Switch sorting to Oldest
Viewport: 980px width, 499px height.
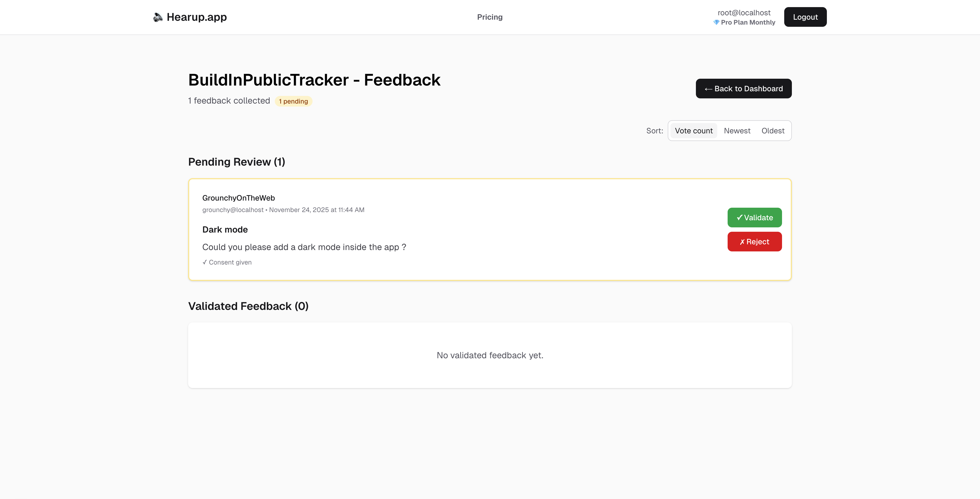click(x=773, y=130)
